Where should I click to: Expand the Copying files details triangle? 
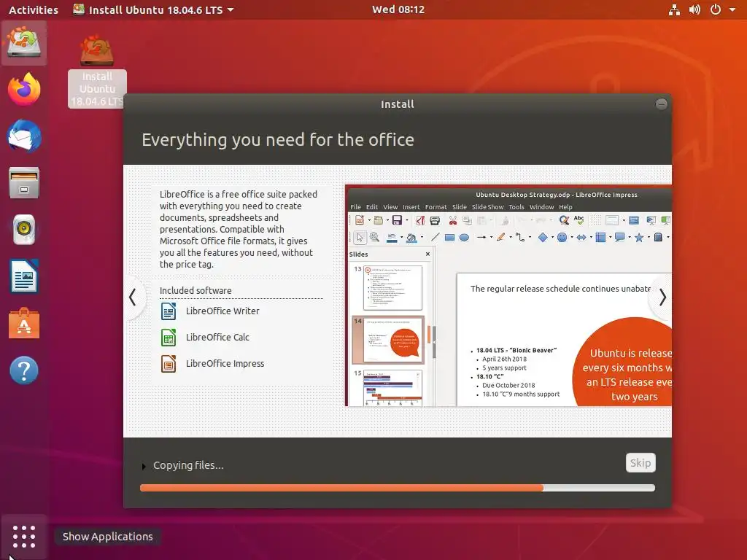(144, 467)
